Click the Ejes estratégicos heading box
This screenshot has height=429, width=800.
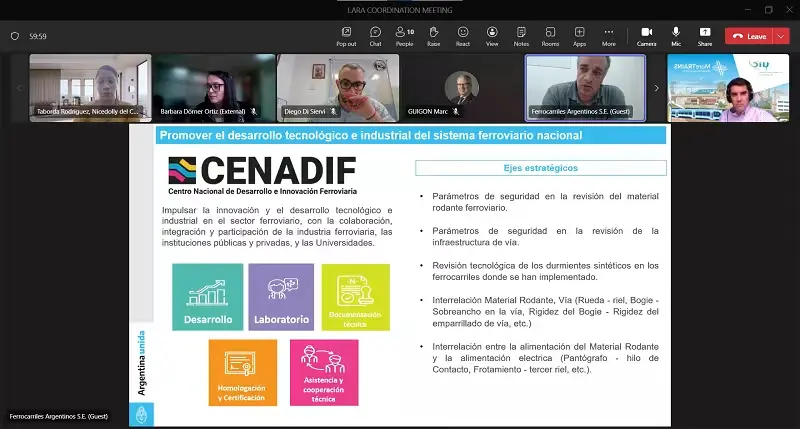(x=541, y=168)
